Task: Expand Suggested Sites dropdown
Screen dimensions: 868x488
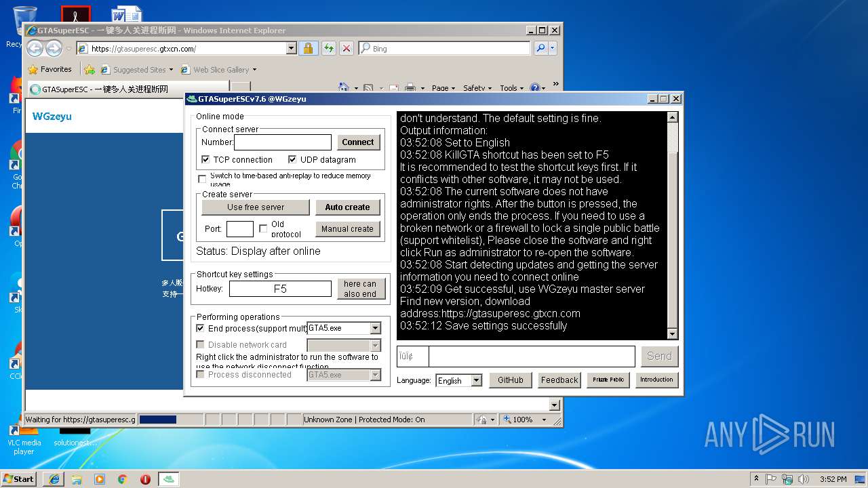Action: (171, 69)
